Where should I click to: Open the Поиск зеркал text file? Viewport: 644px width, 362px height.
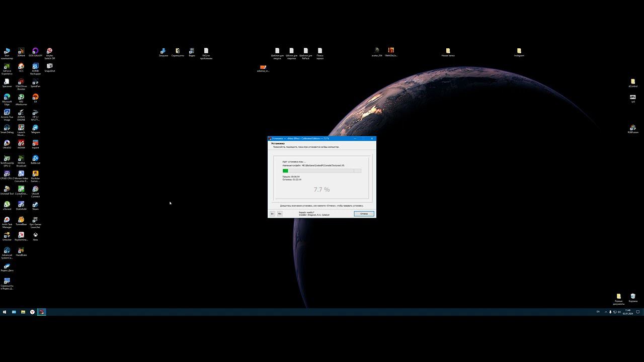tap(320, 54)
